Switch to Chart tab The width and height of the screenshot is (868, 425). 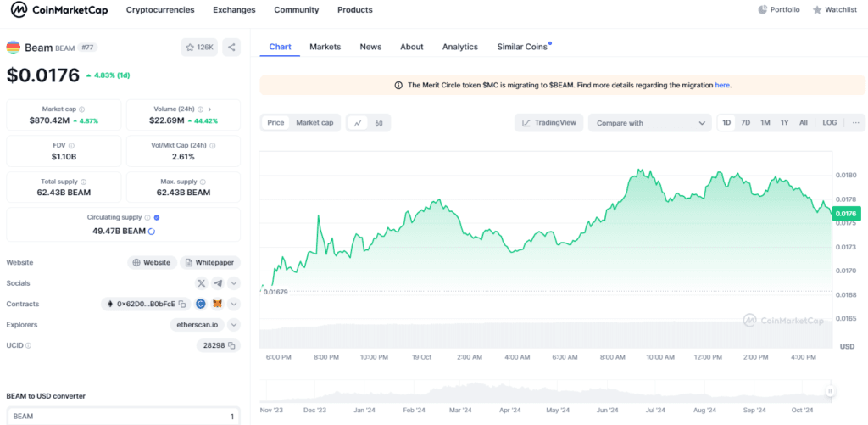(280, 47)
